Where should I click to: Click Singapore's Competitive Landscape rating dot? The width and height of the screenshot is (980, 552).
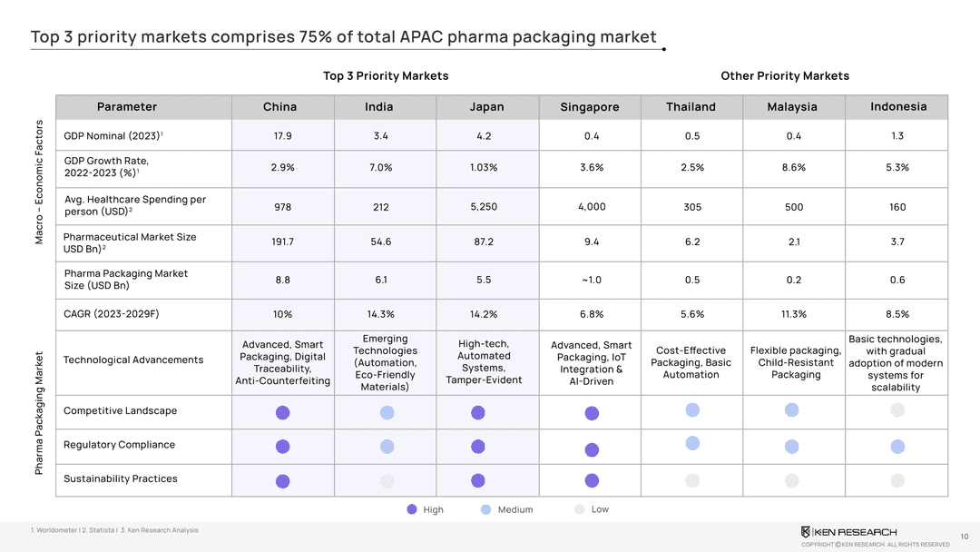592,413
